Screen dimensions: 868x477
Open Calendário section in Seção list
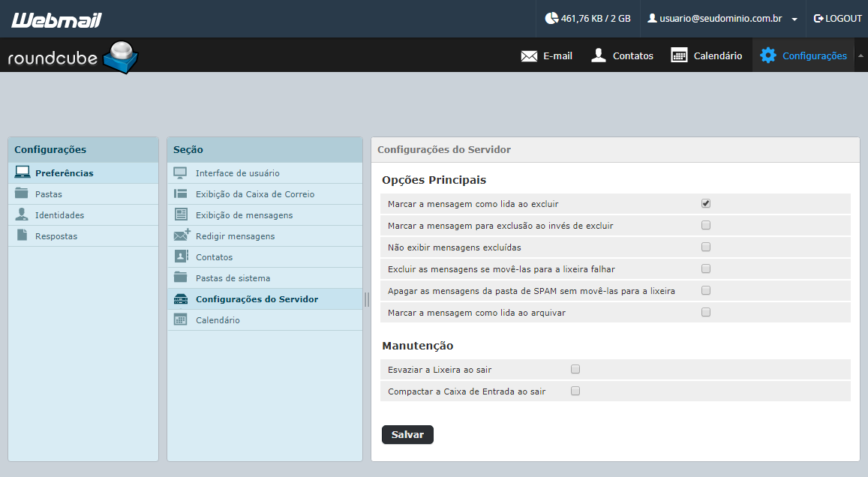(x=265, y=319)
